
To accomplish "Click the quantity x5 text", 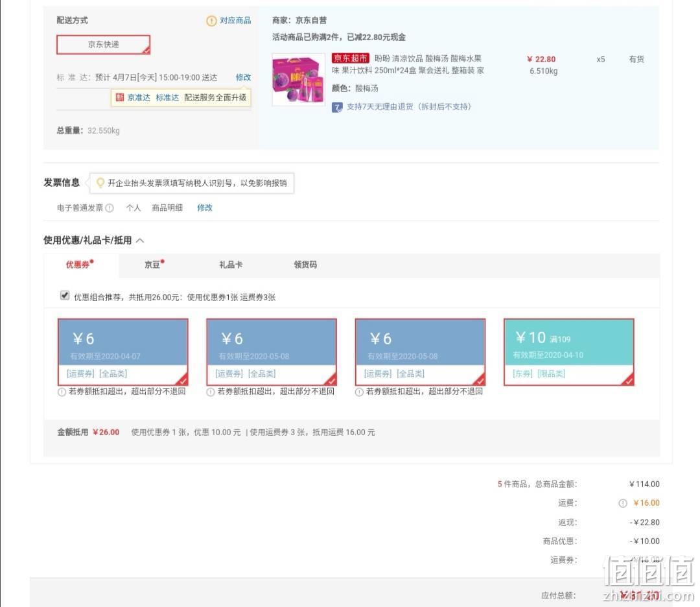I will pyautogui.click(x=601, y=60).
